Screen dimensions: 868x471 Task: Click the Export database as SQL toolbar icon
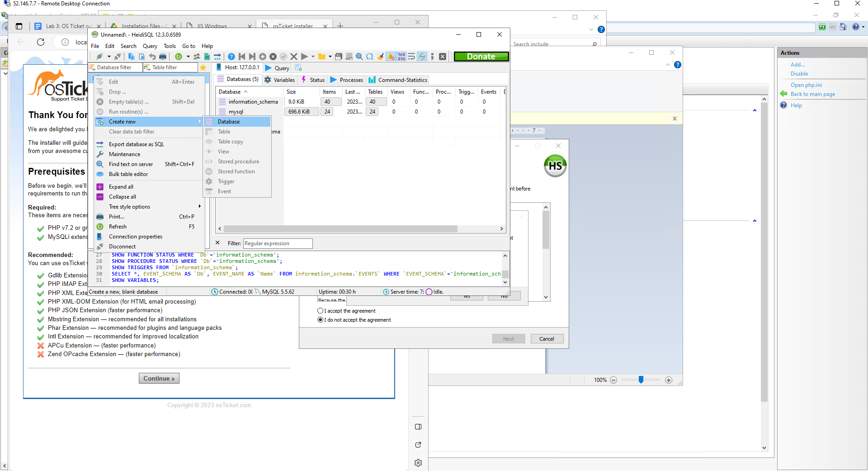217,57
